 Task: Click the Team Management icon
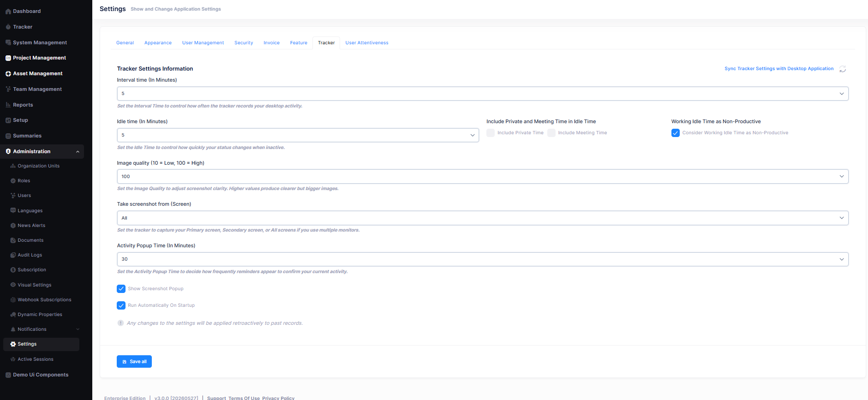pos(8,89)
